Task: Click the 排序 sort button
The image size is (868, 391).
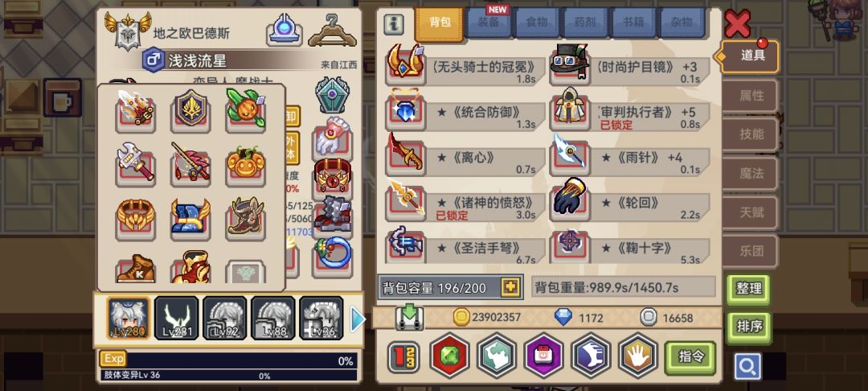Action: [748, 327]
